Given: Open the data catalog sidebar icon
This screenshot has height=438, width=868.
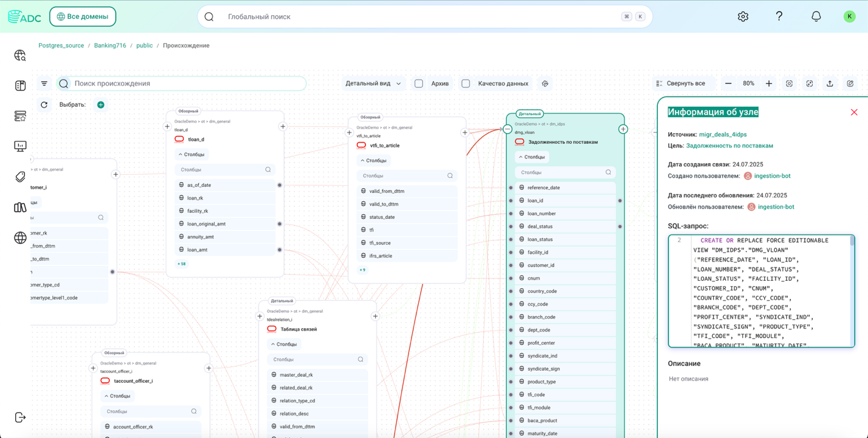Looking at the screenshot, I should point(20,86).
